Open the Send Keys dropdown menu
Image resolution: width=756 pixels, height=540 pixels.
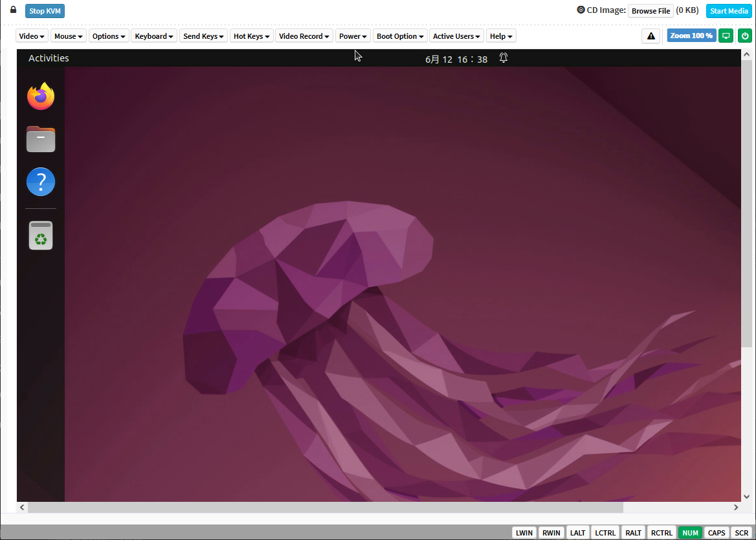click(x=203, y=36)
